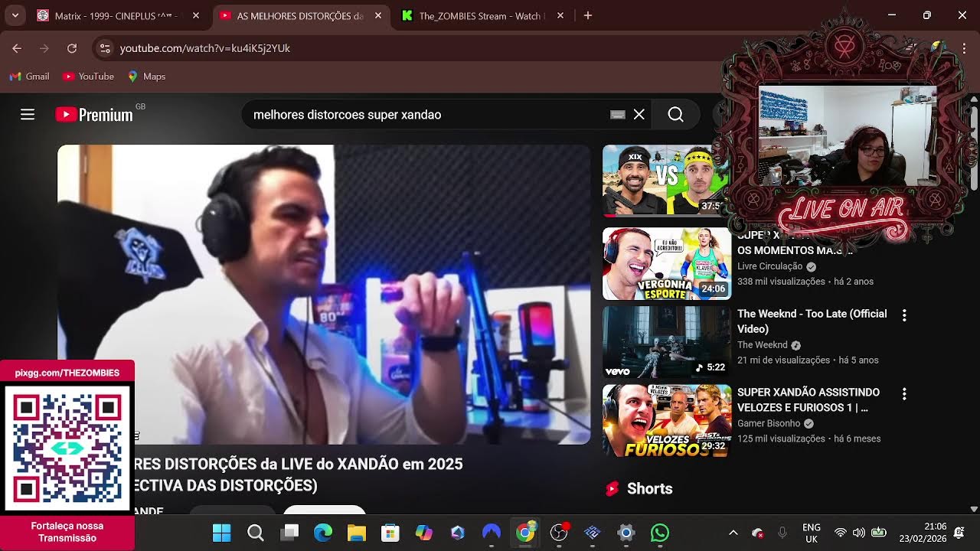Click the magnifier search button on YouTube
This screenshot has height=551, width=980.
(675, 114)
